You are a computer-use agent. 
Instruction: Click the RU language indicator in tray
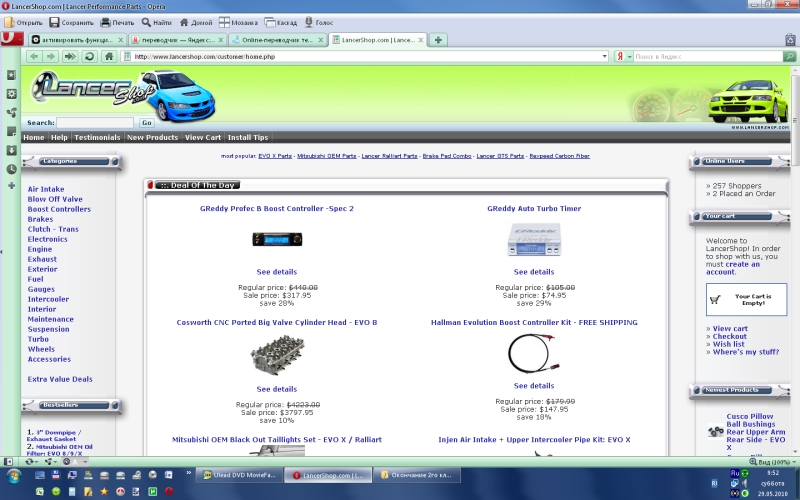[735, 473]
